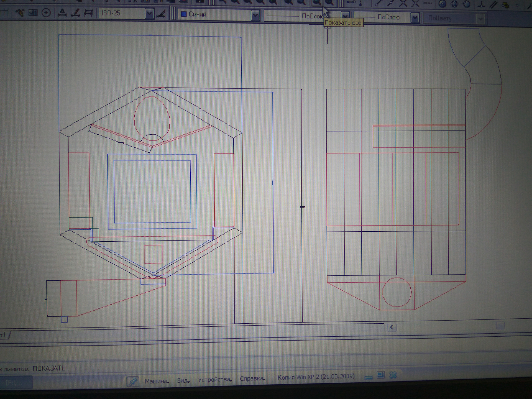
Task: Select the snap to intersection icon
Action: tap(403, 3)
